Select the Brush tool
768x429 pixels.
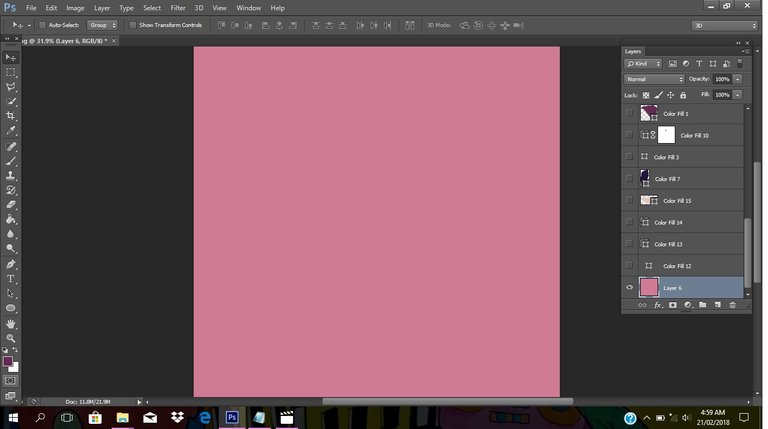pyautogui.click(x=10, y=161)
